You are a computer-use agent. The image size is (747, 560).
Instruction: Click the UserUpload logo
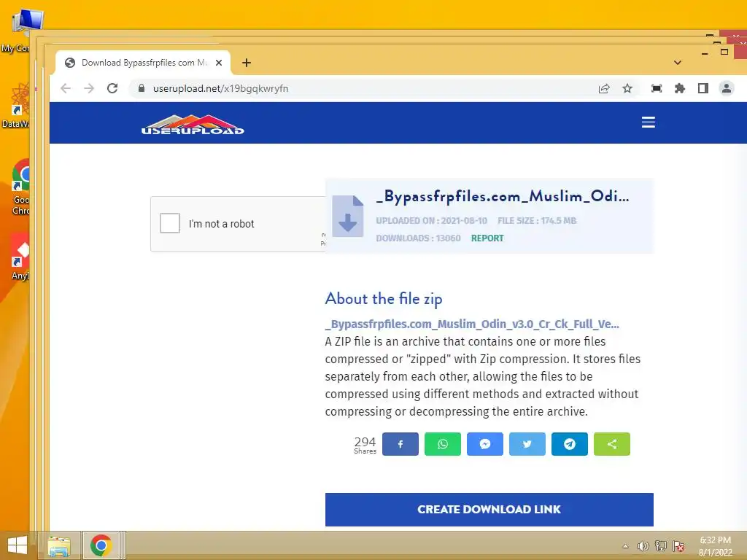pyautogui.click(x=193, y=125)
